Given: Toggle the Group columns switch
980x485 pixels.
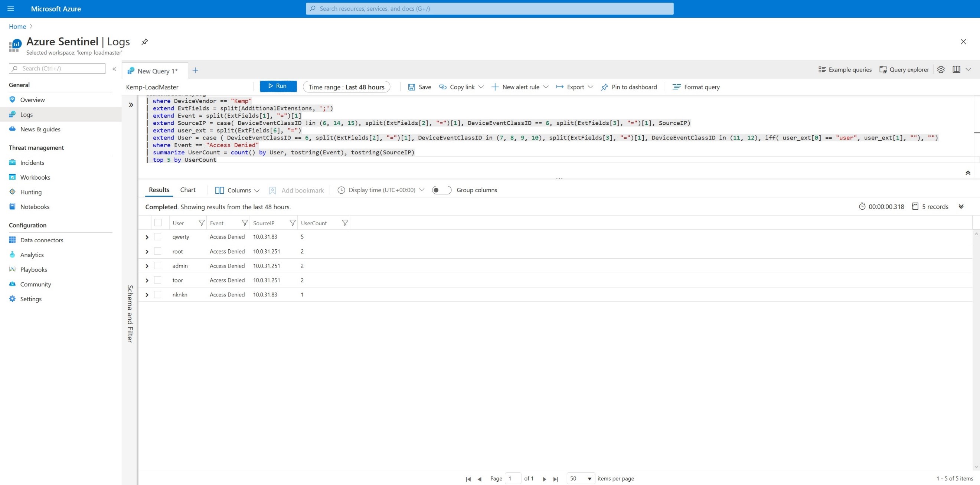Looking at the screenshot, I should coord(441,190).
